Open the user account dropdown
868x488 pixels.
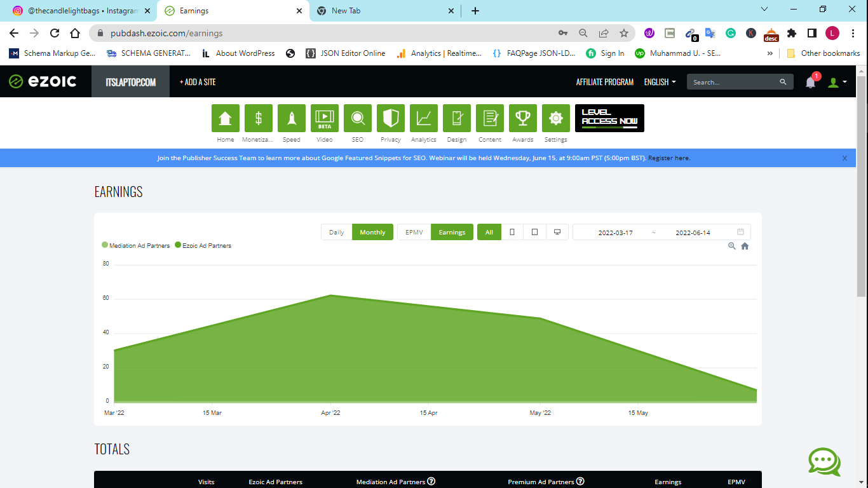click(x=837, y=82)
